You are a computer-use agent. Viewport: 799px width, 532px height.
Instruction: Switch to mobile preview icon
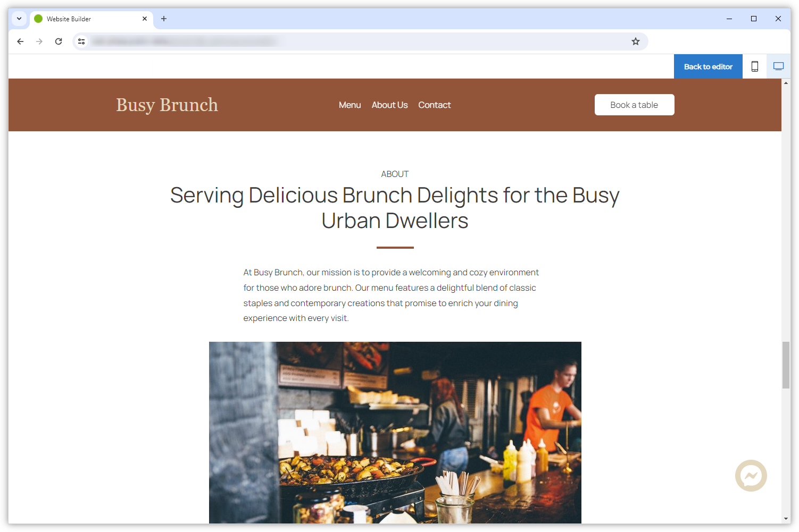(x=754, y=66)
